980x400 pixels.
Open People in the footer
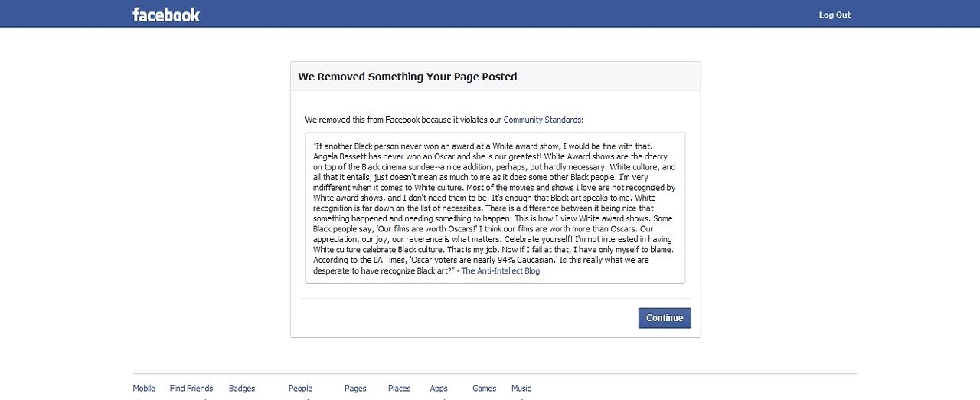tap(300, 389)
